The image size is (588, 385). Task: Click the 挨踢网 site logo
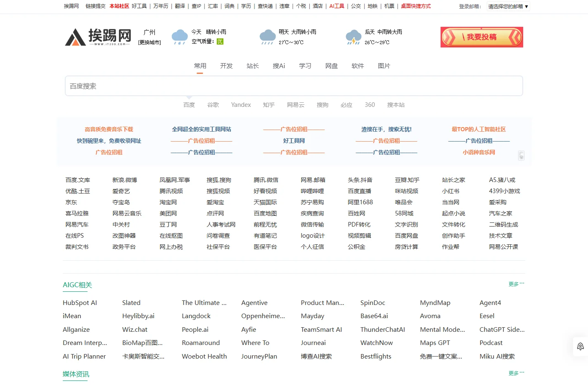[x=98, y=37]
